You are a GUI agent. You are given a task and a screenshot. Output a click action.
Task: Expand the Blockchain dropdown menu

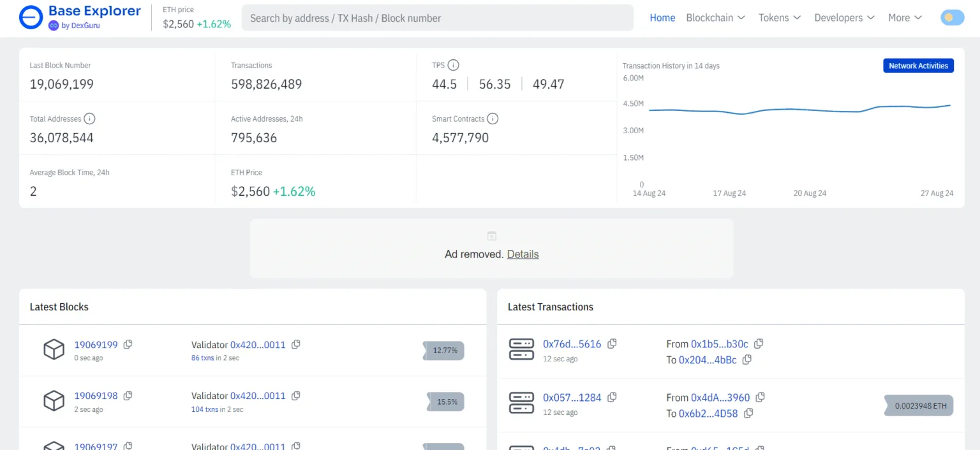point(715,18)
